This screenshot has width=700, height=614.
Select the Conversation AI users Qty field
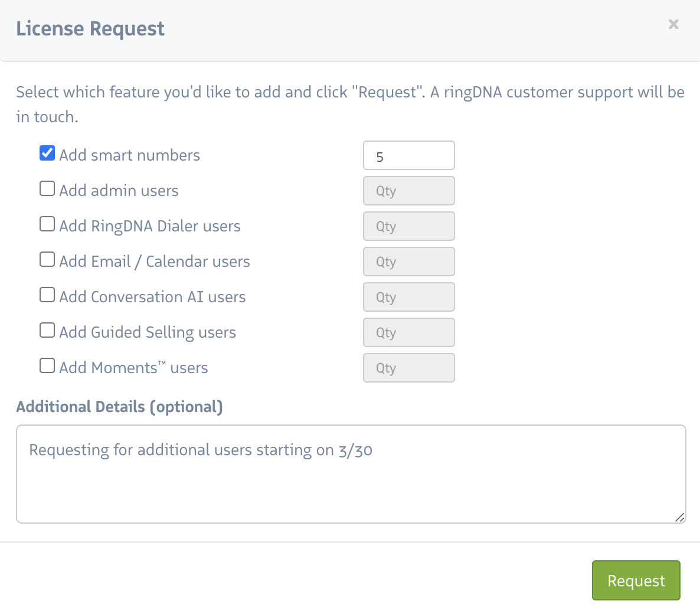click(x=408, y=298)
